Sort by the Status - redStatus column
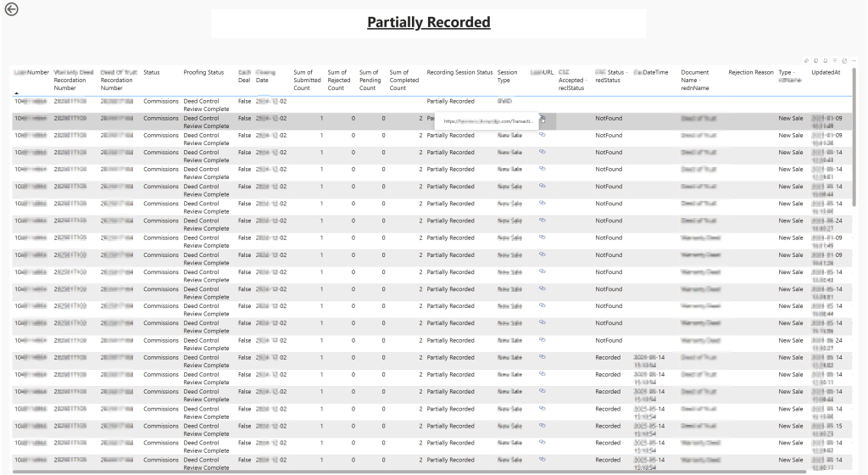868x475 pixels. pos(611,76)
